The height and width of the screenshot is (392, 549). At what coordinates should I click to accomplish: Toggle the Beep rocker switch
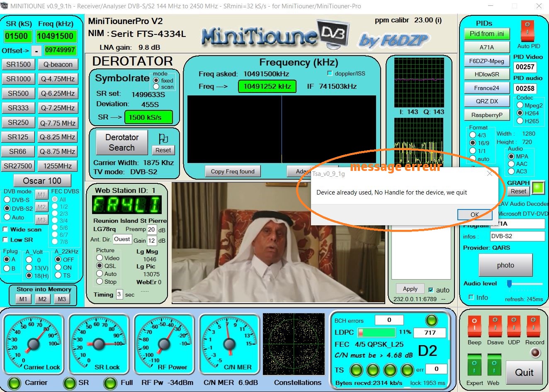pos(474,326)
